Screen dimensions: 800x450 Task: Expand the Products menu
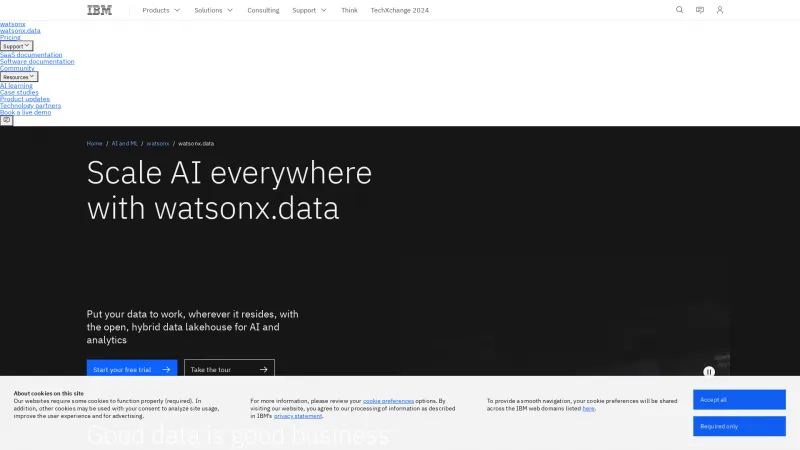161,10
